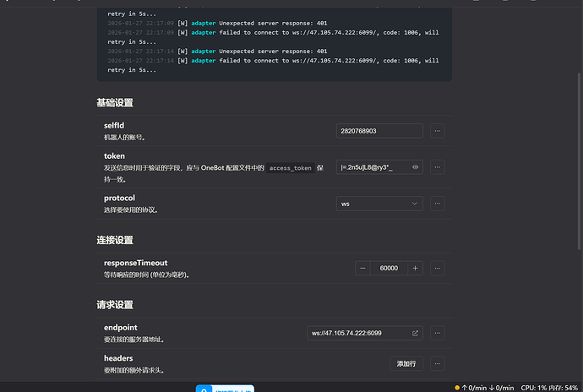Screen dimensions: 583x392
Task: Expand the protocol ws dropdown
Action: pos(372,204)
